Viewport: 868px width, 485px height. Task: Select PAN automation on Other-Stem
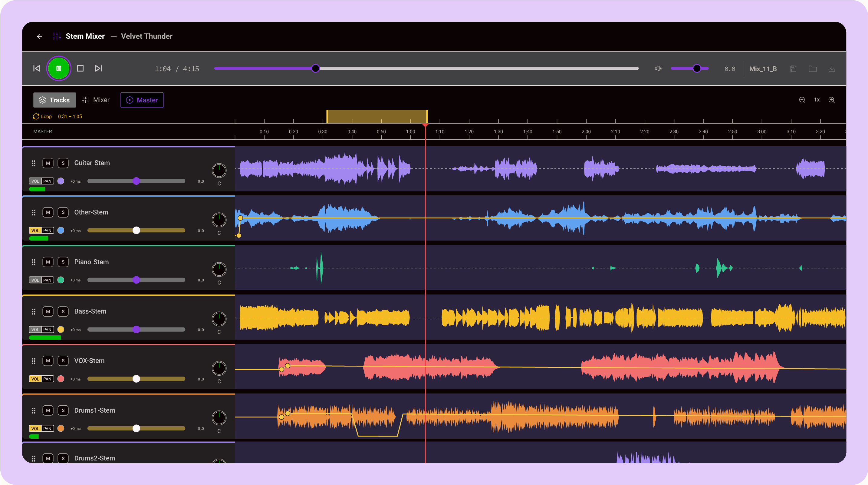coord(48,230)
